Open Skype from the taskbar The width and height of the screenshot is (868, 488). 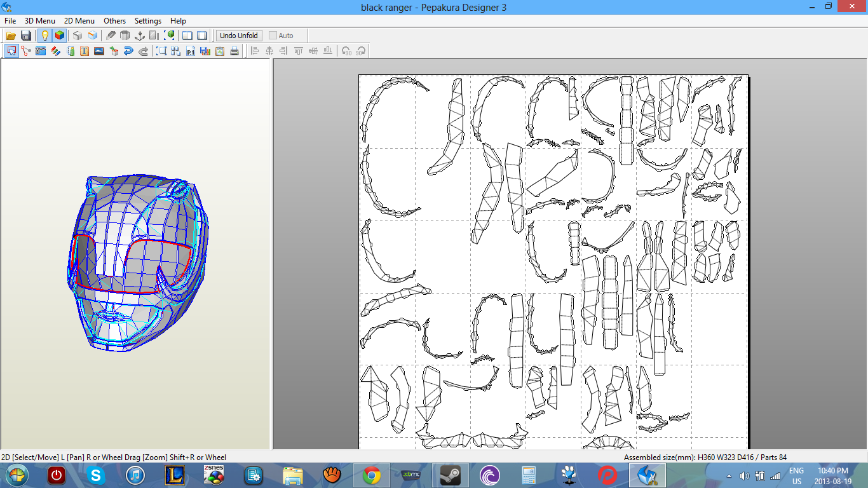(x=97, y=475)
